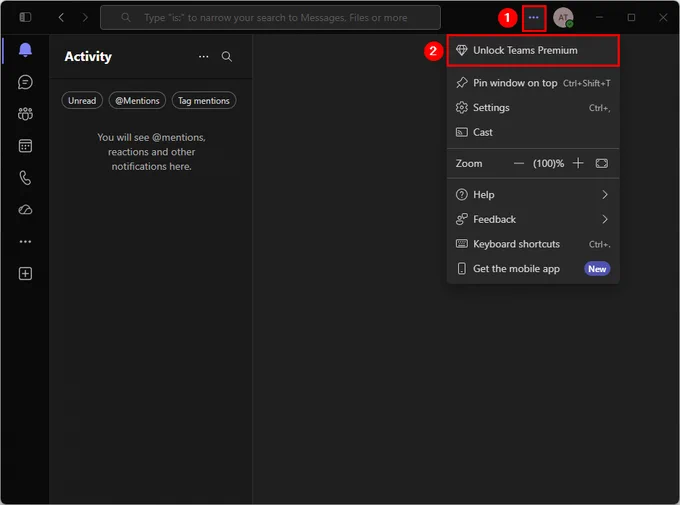The width and height of the screenshot is (680, 505).
Task: Click the notifications placeholder text
Action: (x=151, y=152)
